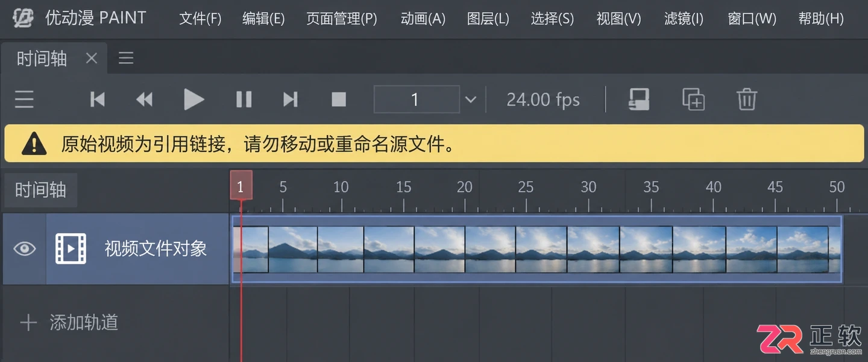Viewport: 868px width, 362px height.
Task: Open the 页面管理(P) menu
Action: coord(342,19)
